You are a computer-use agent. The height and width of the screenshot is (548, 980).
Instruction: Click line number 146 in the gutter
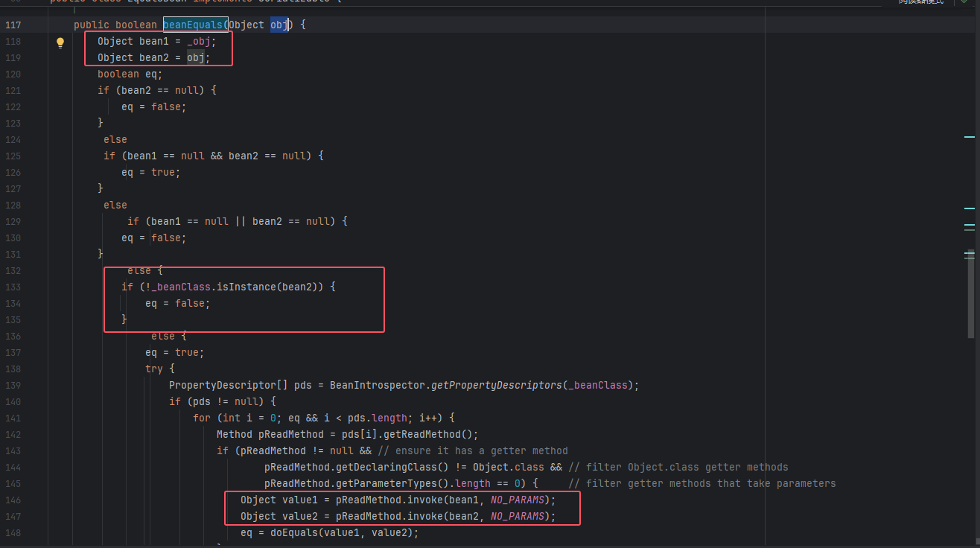click(x=13, y=500)
